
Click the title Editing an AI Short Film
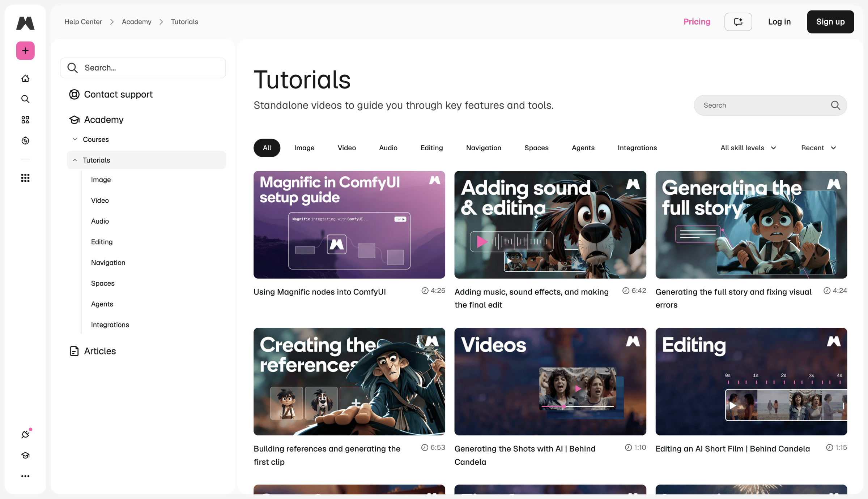pyautogui.click(x=732, y=449)
